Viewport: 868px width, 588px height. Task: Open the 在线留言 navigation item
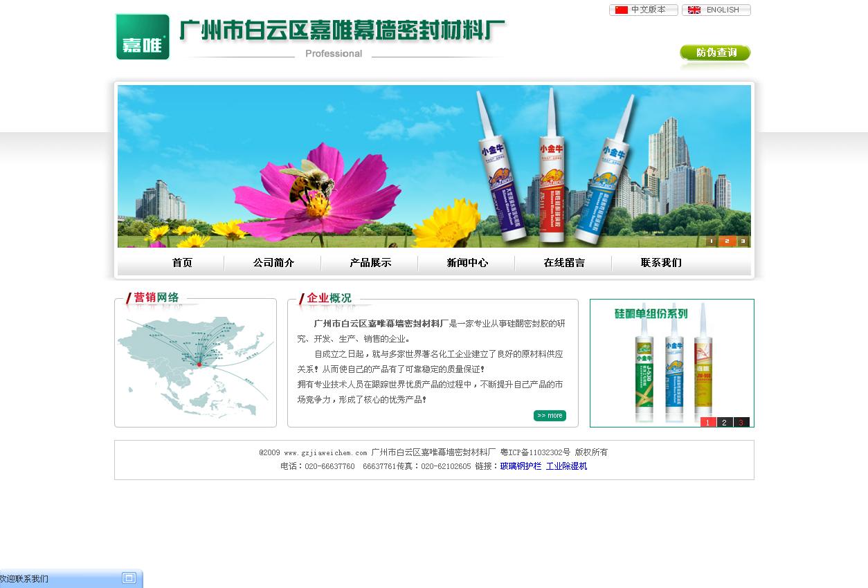tap(563, 263)
